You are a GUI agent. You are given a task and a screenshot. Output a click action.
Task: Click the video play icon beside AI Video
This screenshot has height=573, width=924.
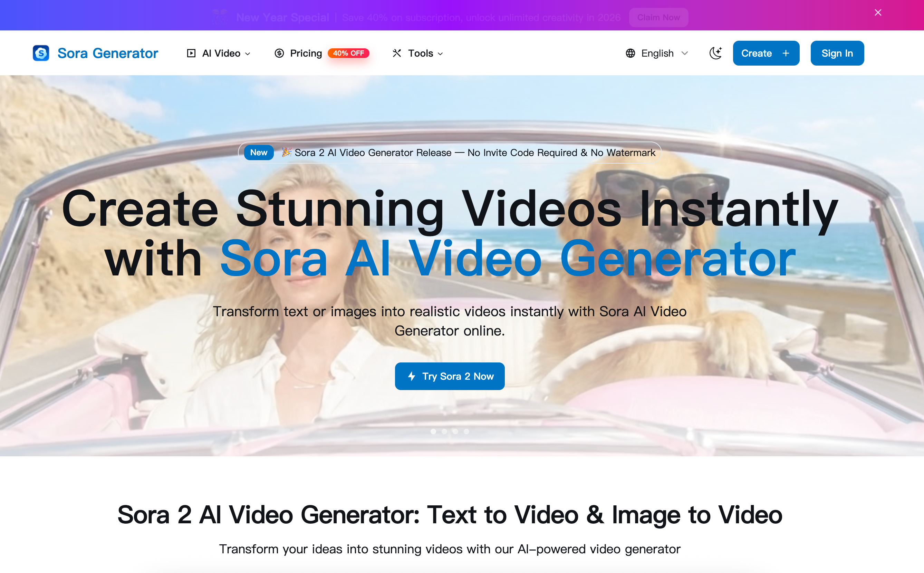click(191, 53)
